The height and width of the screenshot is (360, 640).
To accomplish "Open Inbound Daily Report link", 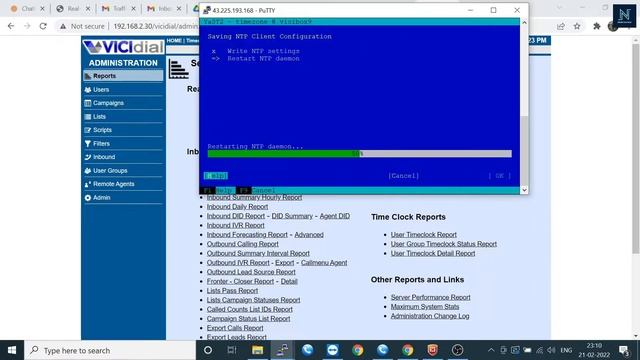I will tap(237, 207).
